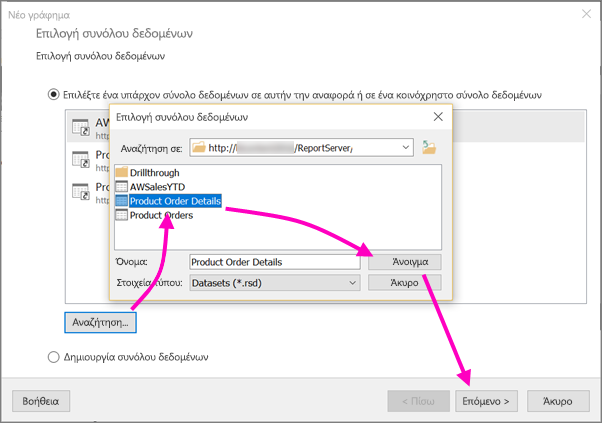Open the Drillthrough folder
The height and width of the screenshot is (423, 602).
pyautogui.click(x=154, y=173)
